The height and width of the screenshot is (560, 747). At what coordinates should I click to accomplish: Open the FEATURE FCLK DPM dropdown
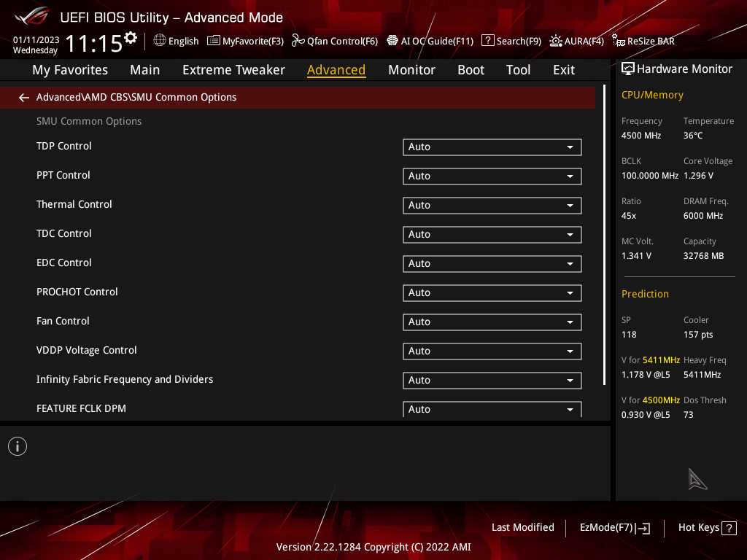pyautogui.click(x=492, y=409)
